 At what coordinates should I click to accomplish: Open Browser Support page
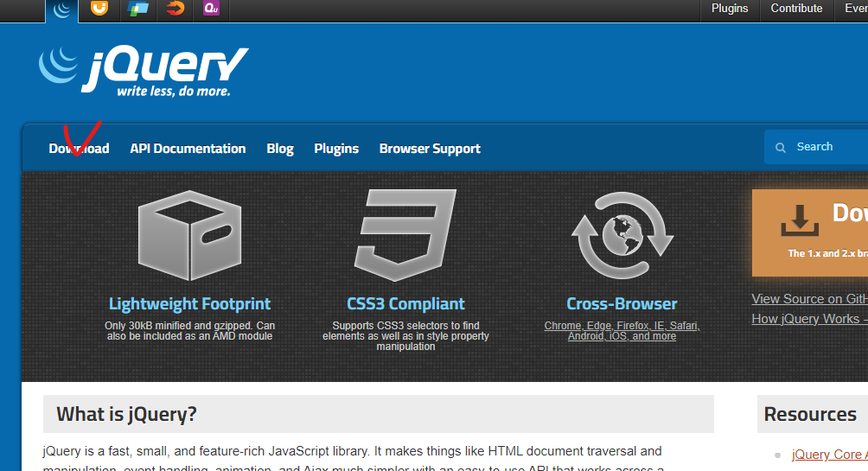click(x=430, y=149)
